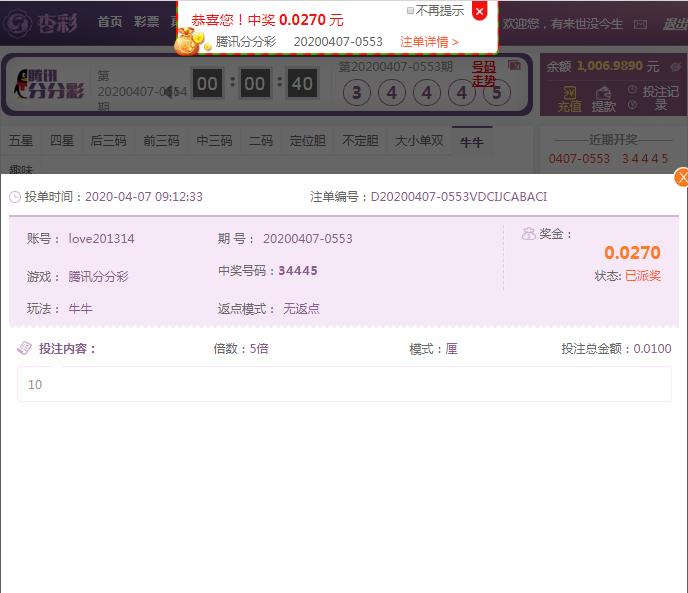
Task: Open 彩票 navigation item
Action: pos(146,22)
